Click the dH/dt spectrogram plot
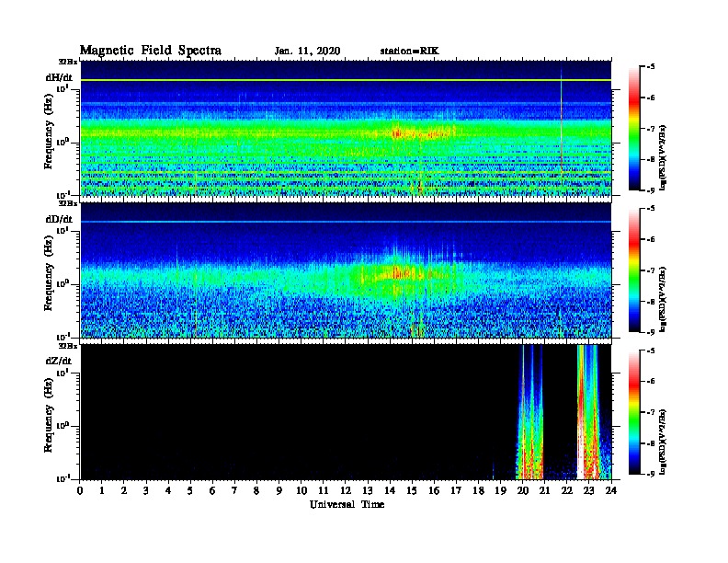Viewport: 728px width, 563px height. click(x=346, y=128)
